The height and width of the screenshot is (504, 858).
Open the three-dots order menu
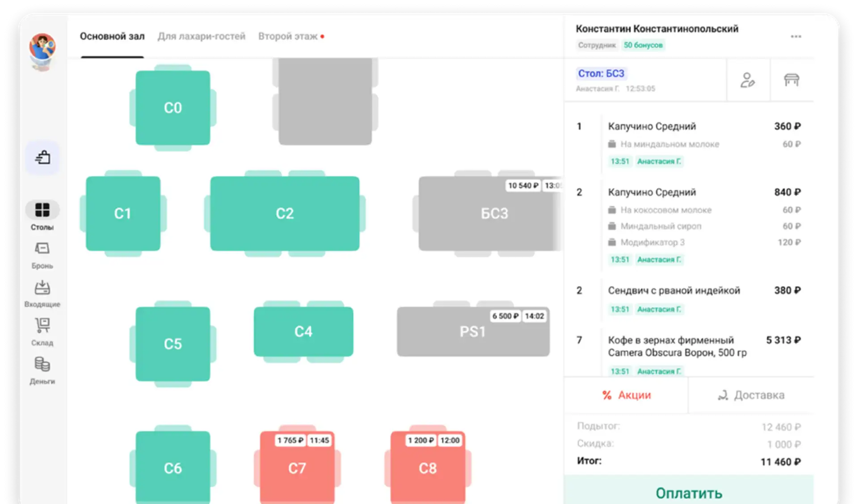[x=795, y=37]
